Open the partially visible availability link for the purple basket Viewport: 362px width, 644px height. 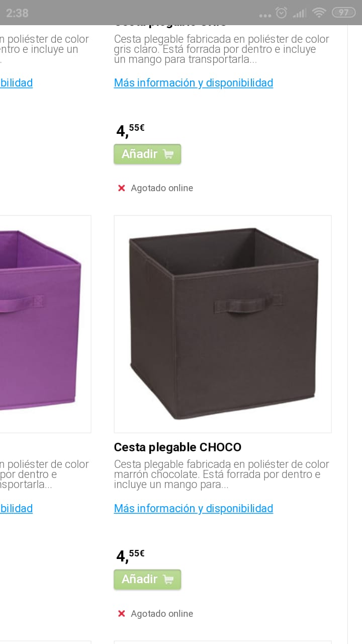(x=16, y=509)
